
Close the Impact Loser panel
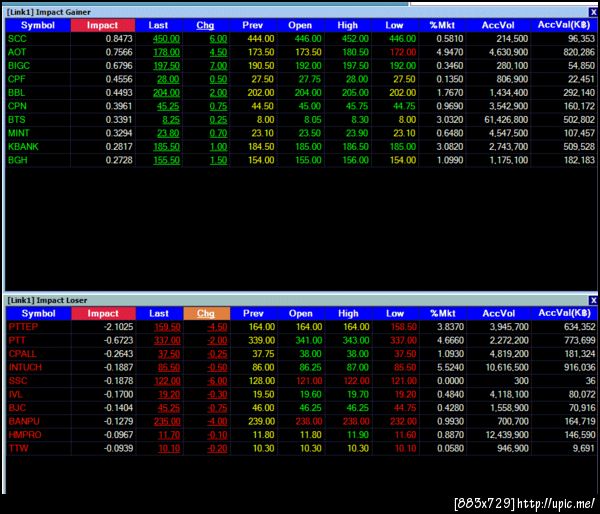[x=593, y=300]
